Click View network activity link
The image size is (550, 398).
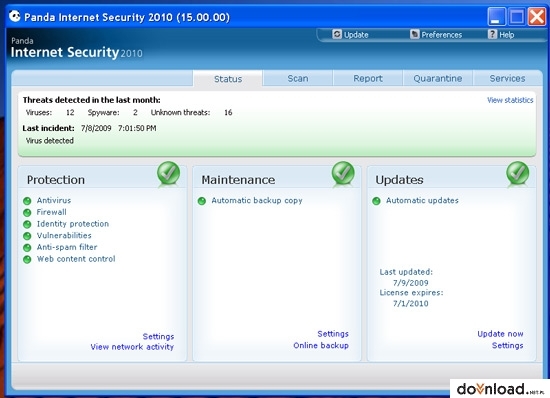(x=132, y=347)
